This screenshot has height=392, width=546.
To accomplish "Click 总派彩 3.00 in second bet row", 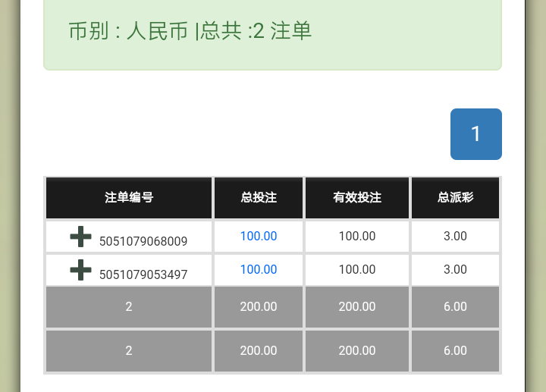I will point(455,270).
